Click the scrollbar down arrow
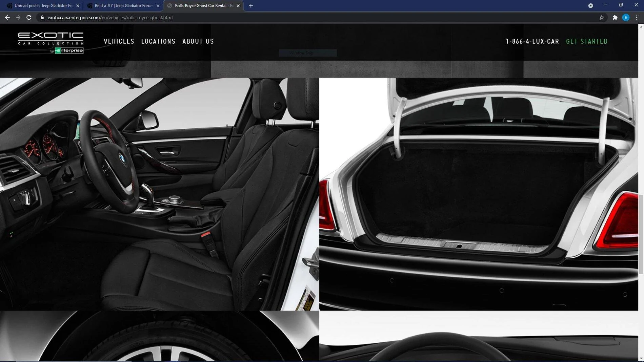The image size is (644, 362). coord(641,359)
